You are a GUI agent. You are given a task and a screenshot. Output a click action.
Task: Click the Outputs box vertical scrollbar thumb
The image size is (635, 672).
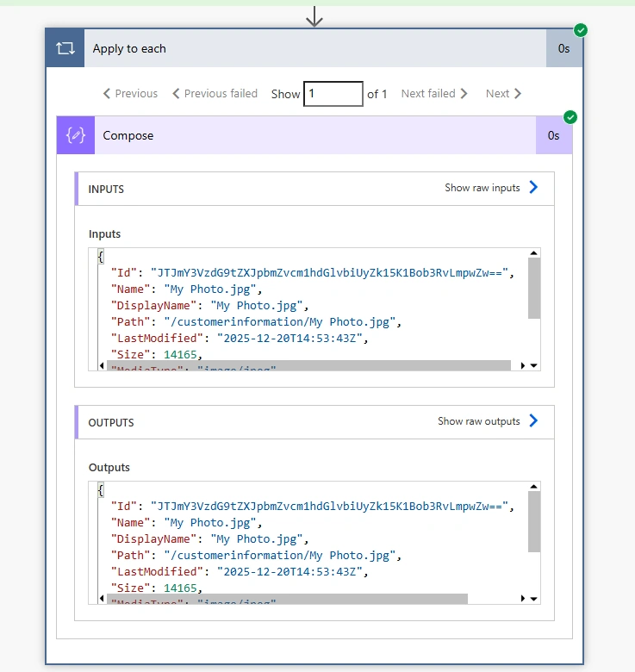pyautogui.click(x=534, y=521)
